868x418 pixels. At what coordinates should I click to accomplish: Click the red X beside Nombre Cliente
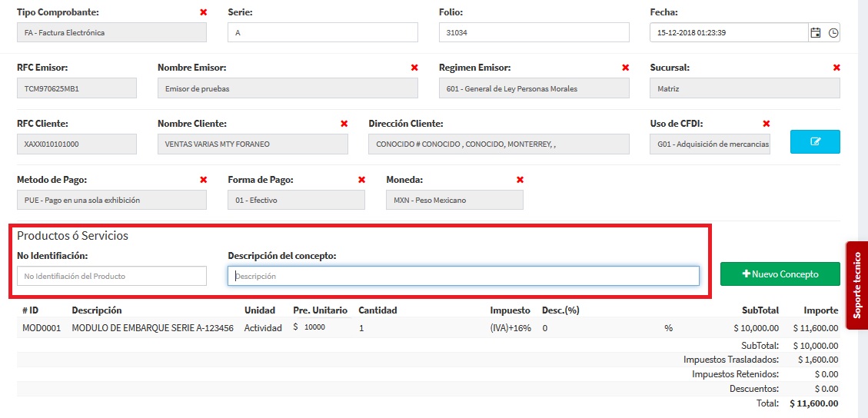[x=344, y=124]
